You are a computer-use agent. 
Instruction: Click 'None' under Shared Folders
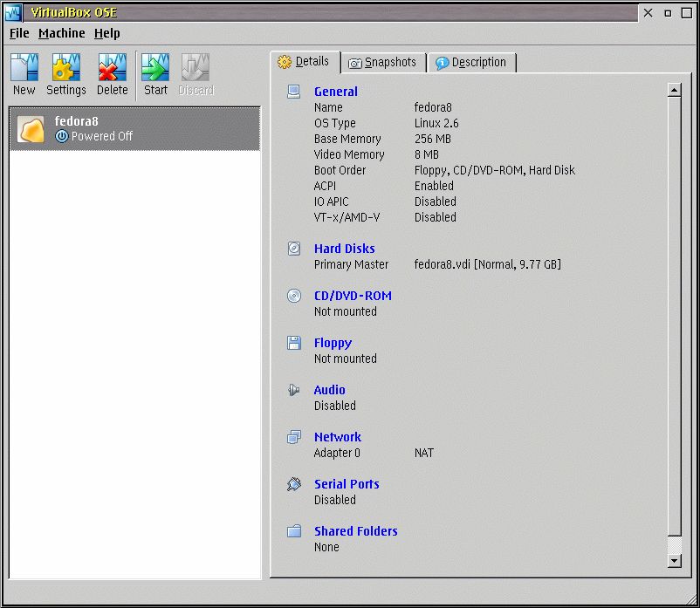point(326,547)
